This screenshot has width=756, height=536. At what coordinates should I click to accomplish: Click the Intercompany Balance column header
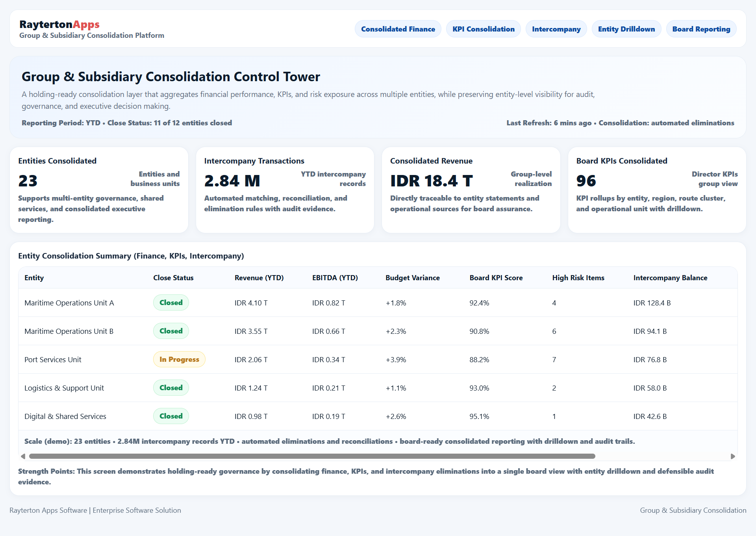coord(670,278)
